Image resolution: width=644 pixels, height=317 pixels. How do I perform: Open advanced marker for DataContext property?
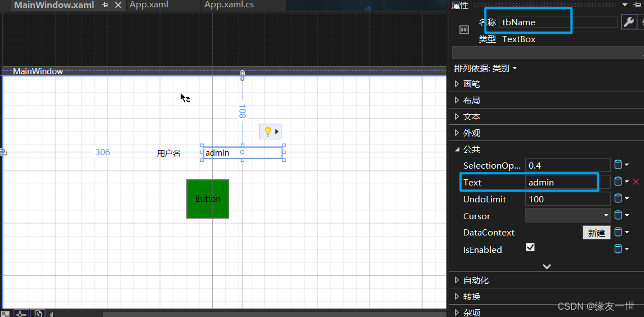click(x=621, y=233)
